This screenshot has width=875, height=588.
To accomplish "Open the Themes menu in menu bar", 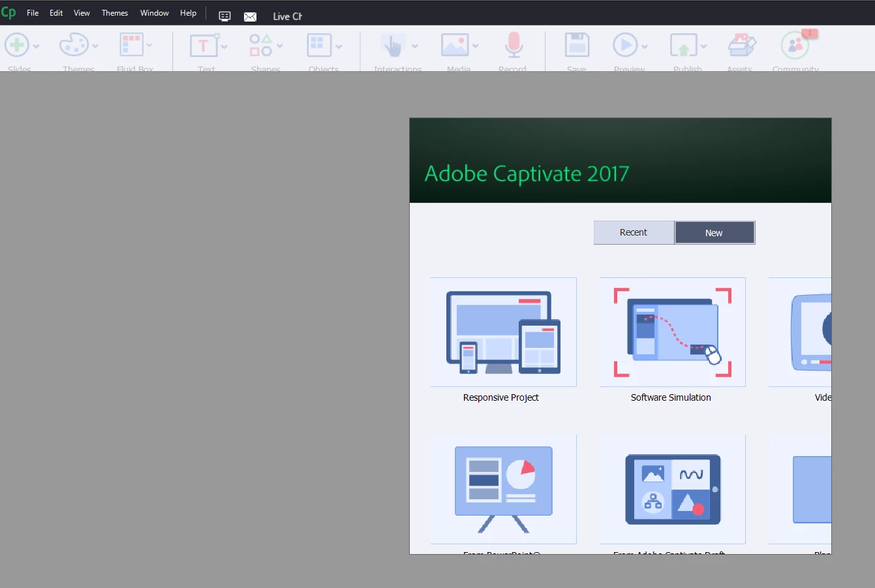I will click(x=115, y=13).
